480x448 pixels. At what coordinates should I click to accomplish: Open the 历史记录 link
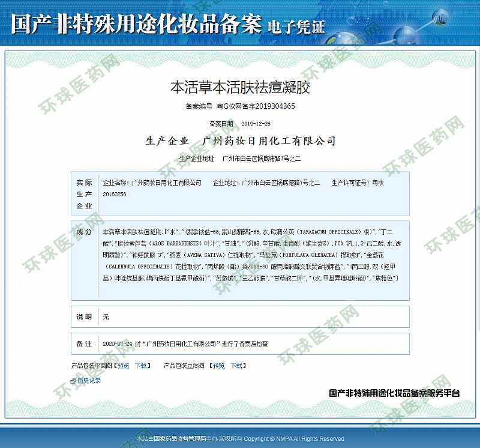point(88,381)
